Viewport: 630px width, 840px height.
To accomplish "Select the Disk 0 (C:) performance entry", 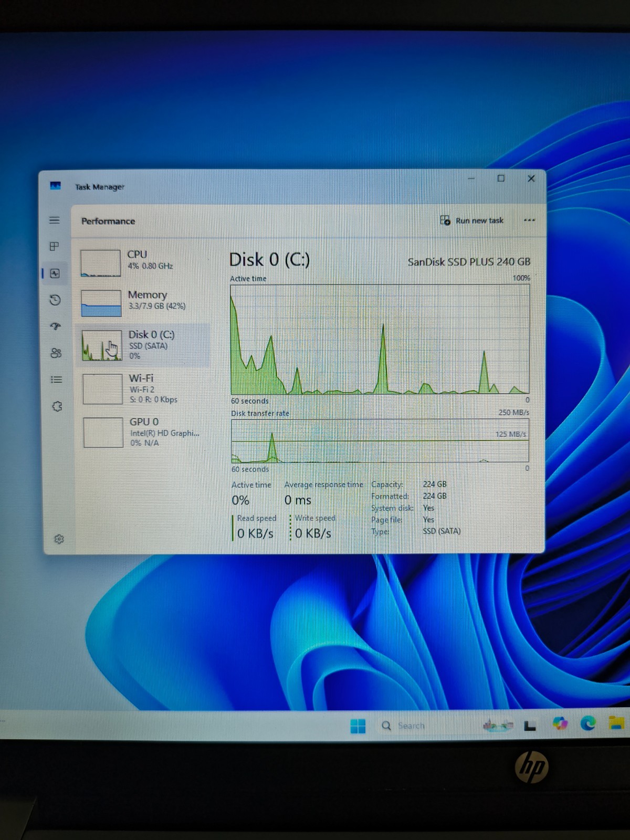I will (144, 344).
